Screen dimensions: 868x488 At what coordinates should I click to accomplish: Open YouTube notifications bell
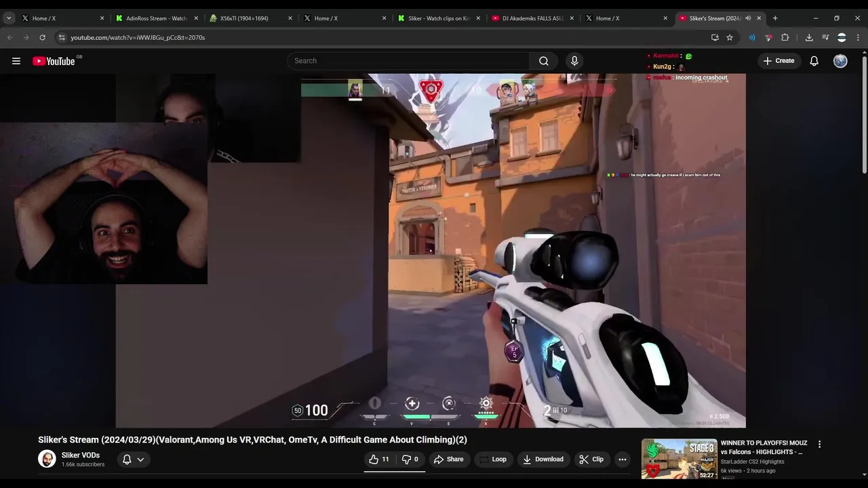click(814, 61)
